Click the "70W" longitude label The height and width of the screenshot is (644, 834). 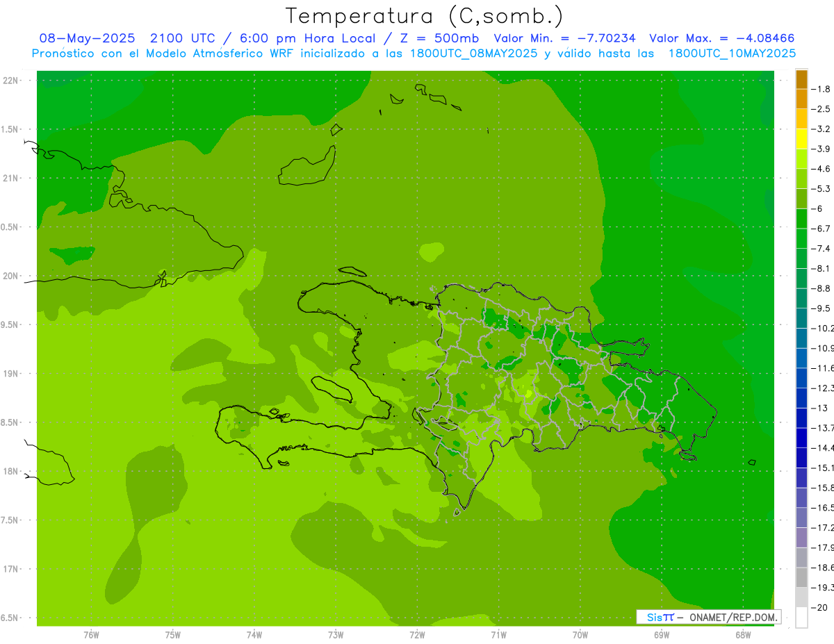tap(580, 634)
